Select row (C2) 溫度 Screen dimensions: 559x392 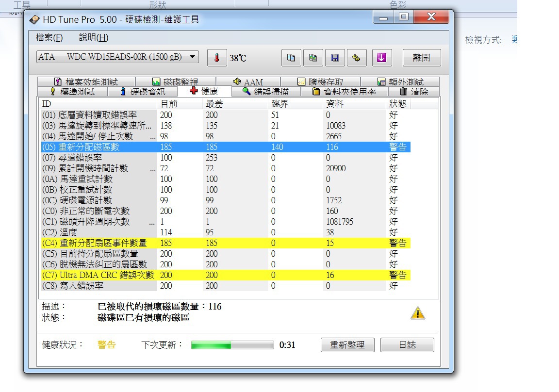point(226,232)
